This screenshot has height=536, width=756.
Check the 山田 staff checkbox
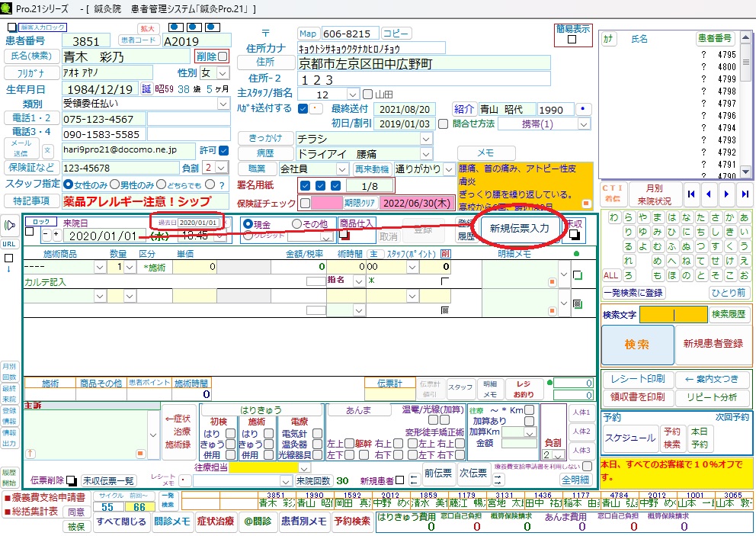(367, 94)
